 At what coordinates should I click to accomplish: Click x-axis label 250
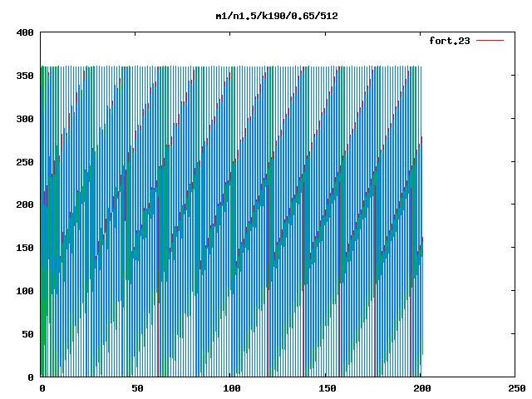pyautogui.click(x=517, y=388)
